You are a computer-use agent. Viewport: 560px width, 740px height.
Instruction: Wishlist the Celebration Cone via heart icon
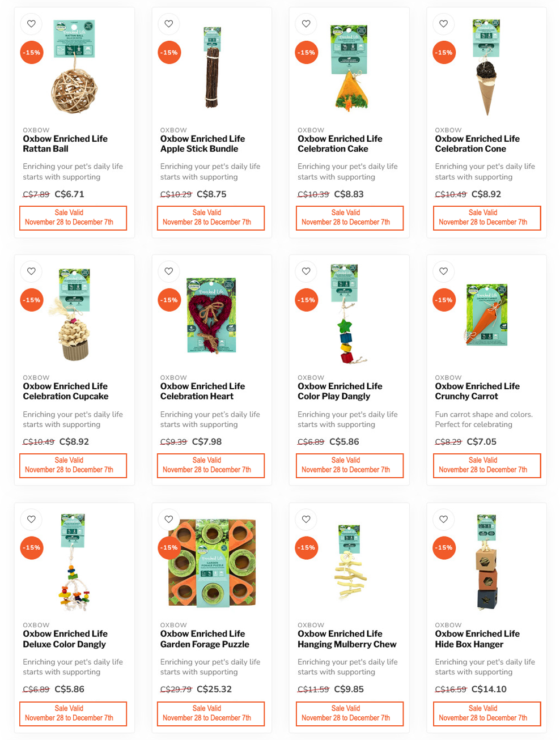pos(444,24)
